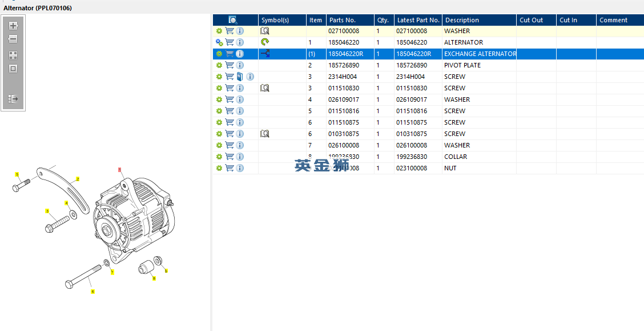This screenshot has width=644, height=331.
Task: Open the blue book icon on 2314H004 row
Action: click(x=240, y=77)
